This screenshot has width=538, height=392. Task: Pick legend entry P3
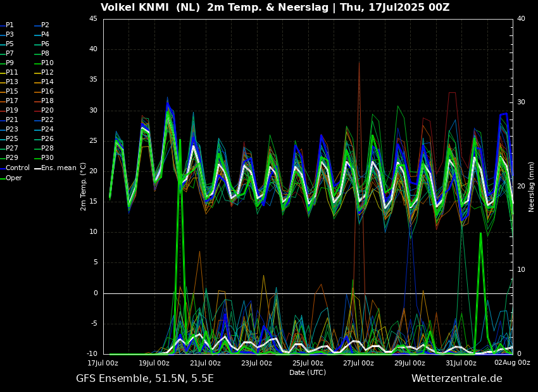(9, 35)
